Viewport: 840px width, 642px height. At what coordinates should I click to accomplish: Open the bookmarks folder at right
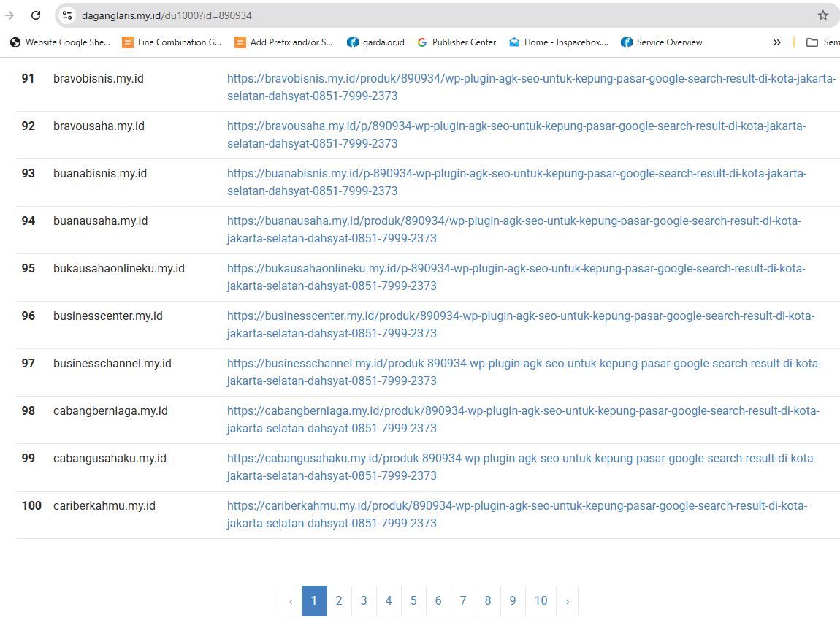(823, 42)
